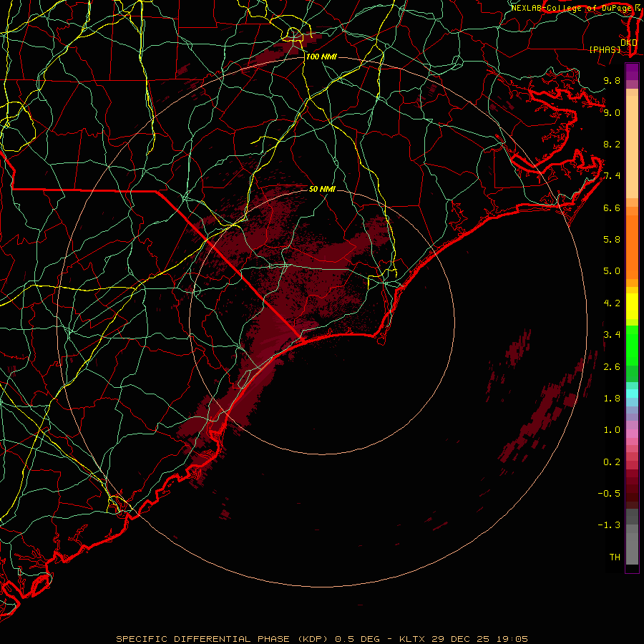Select the 100 NMI range ring label
The height and width of the screenshot is (644, 644).
(x=321, y=57)
